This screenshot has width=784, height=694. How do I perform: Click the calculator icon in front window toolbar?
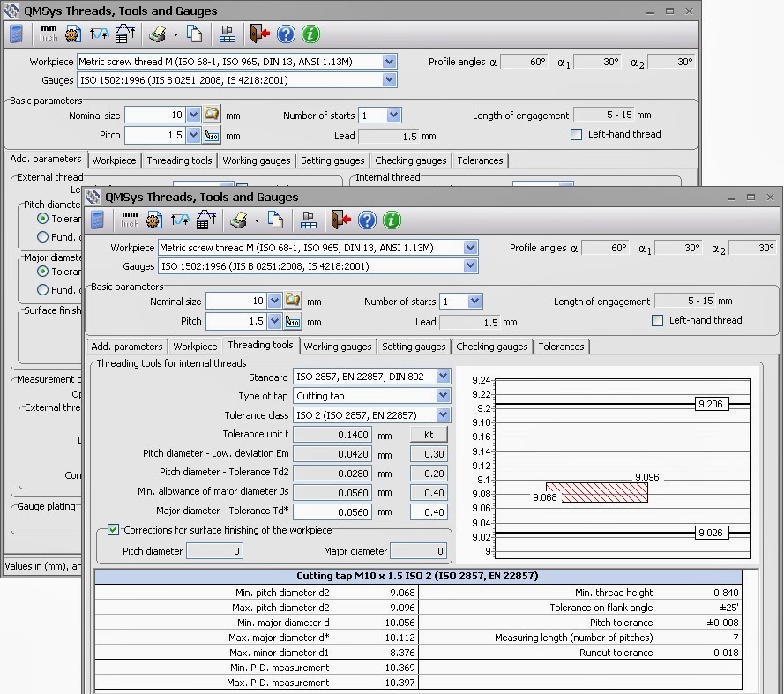(x=98, y=220)
